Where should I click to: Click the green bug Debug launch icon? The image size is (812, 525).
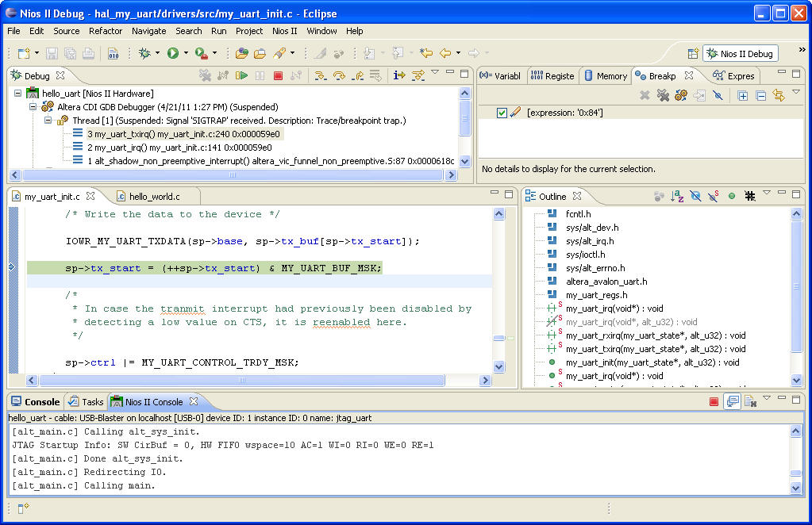pyautogui.click(x=145, y=53)
